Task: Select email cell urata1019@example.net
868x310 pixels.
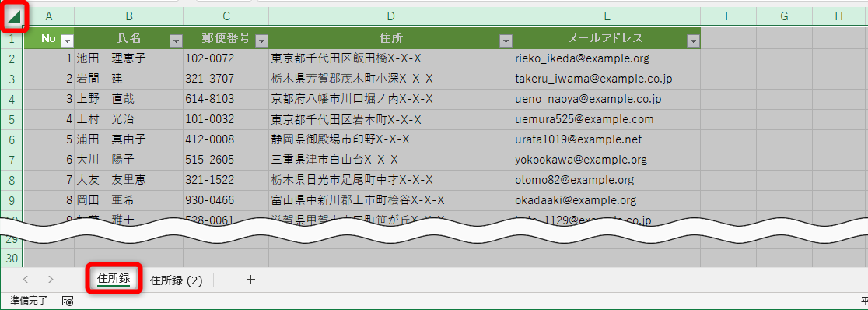Action: tap(607, 139)
